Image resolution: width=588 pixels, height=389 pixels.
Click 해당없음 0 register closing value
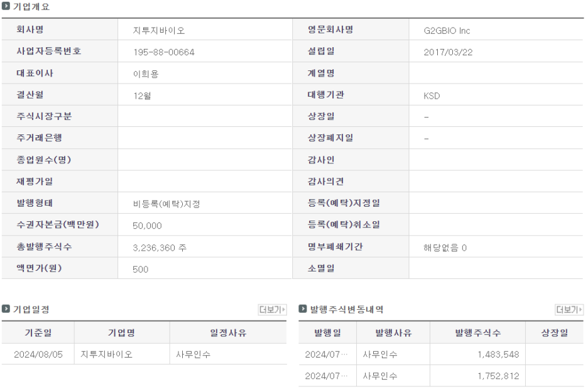(445, 248)
